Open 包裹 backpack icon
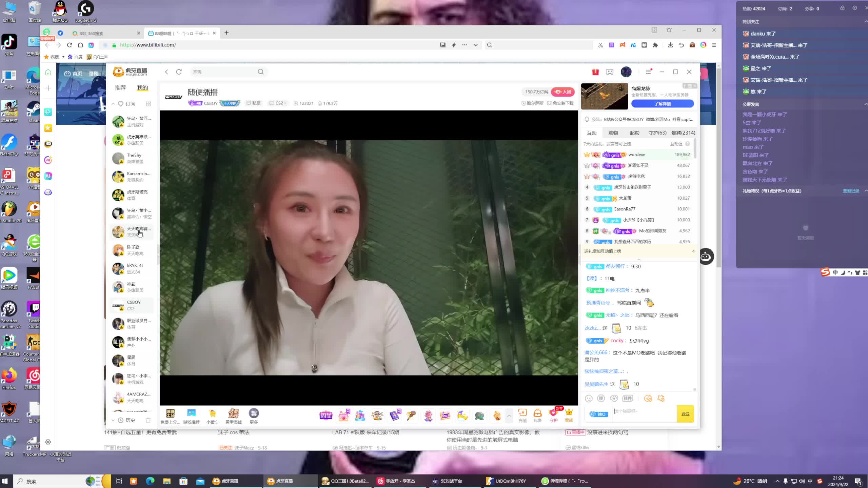868x488 pixels. 537,415
